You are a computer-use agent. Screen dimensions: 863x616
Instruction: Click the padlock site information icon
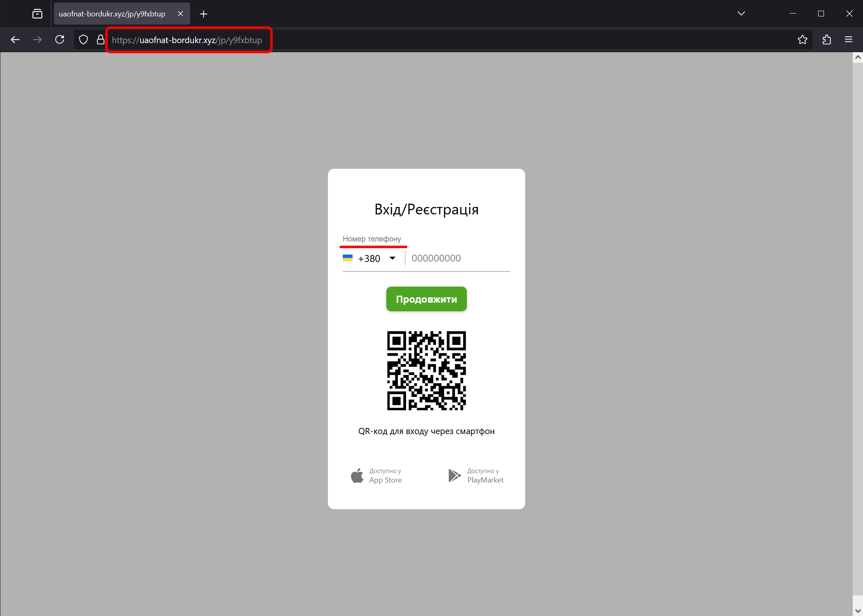[100, 40]
